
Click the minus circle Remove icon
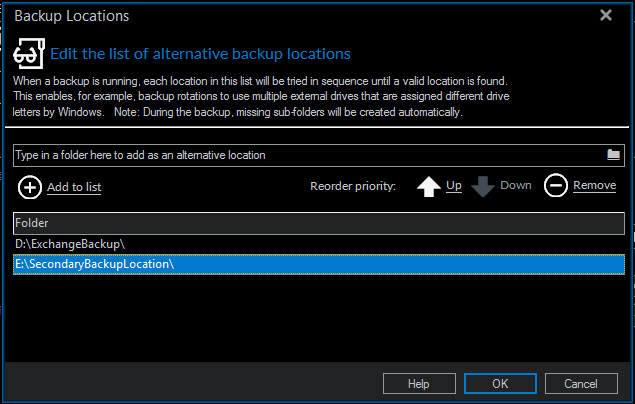click(x=555, y=186)
